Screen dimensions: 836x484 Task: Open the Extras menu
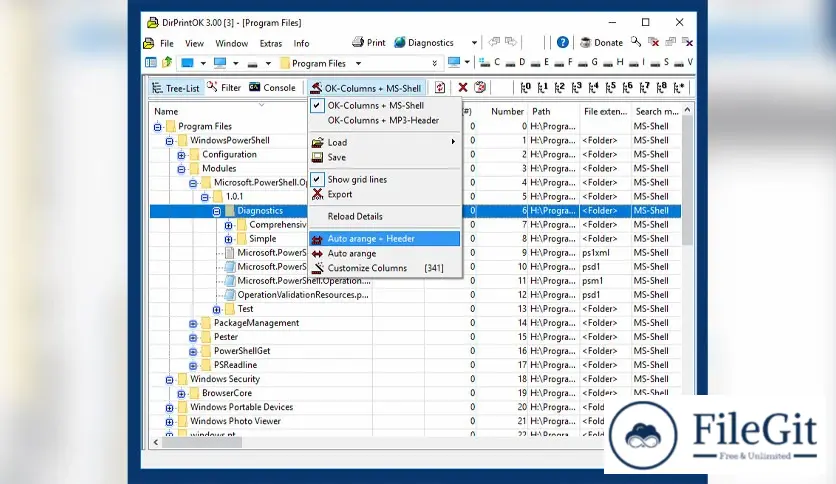(271, 44)
